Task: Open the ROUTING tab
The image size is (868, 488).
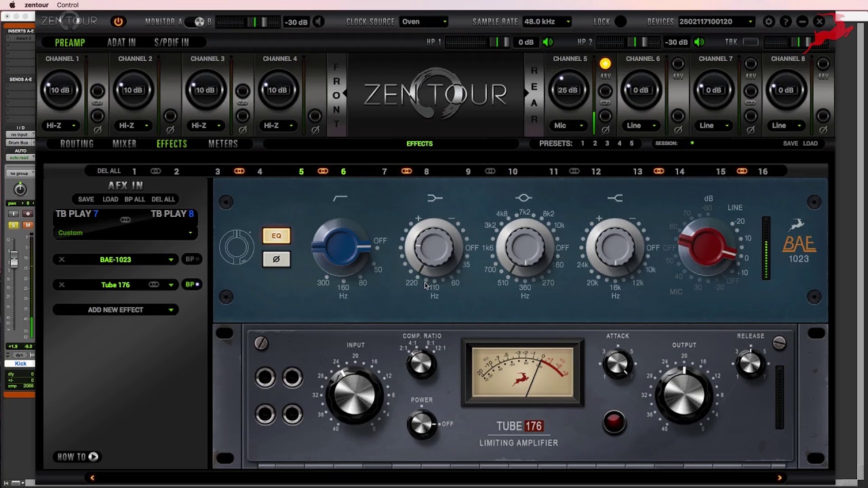Action: coord(77,144)
